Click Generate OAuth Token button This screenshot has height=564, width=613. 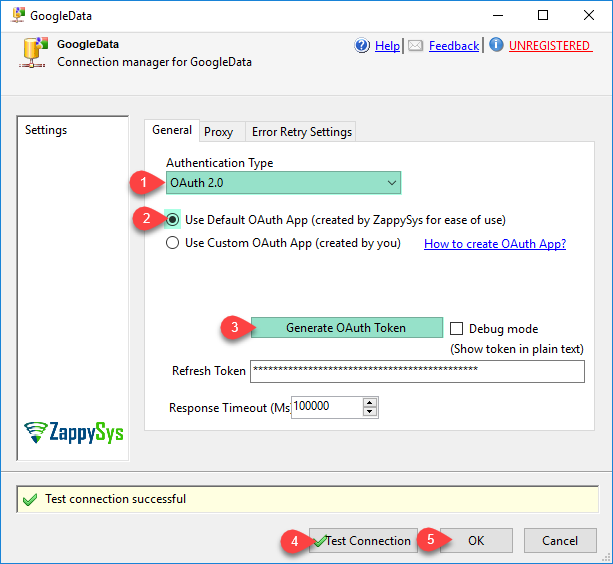click(x=347, y=328)
